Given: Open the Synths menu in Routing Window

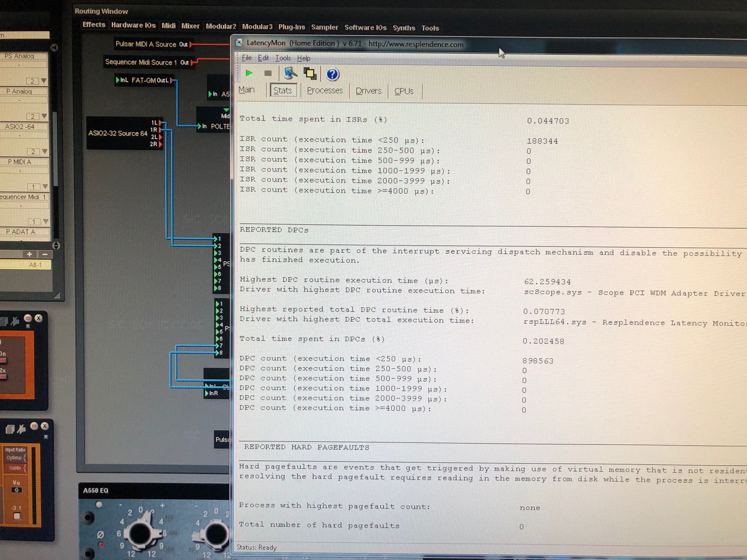Looking at the screenshot, I should point(404,28).
